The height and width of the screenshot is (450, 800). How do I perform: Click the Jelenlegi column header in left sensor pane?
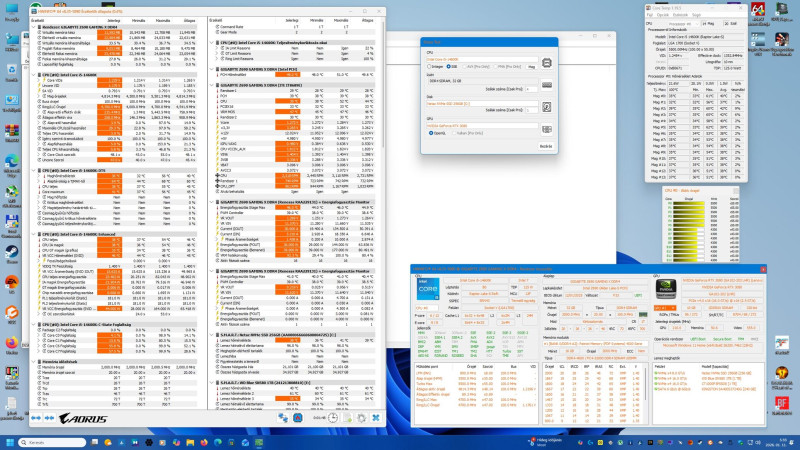[113, 20]
